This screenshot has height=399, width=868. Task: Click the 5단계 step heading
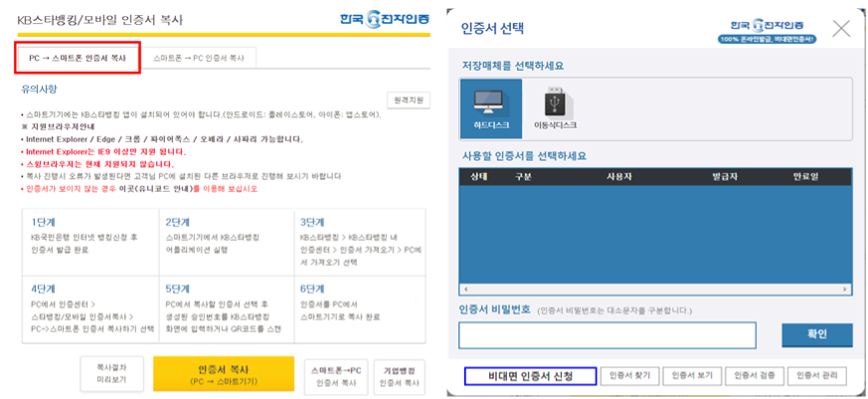click(x=177, y=289)
